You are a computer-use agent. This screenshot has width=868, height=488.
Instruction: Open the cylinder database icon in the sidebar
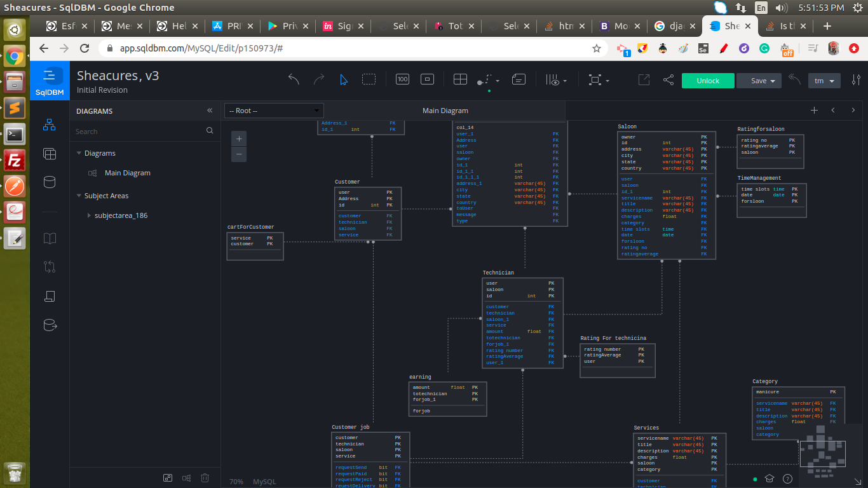[x=49, y=182]
